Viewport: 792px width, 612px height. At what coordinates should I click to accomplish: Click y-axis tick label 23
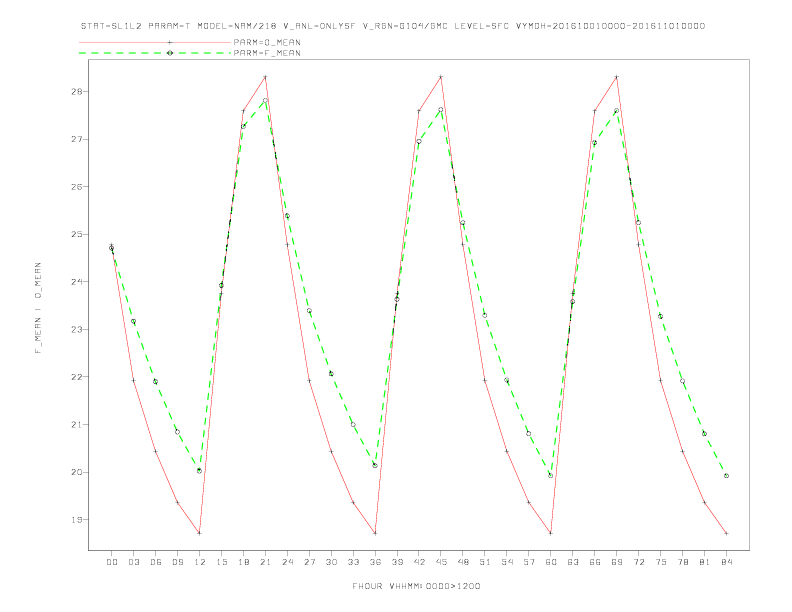(x=78, y=329)
